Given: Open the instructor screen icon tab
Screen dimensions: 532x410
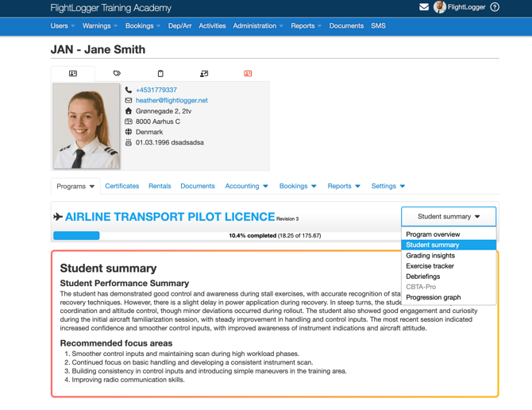Looking at the screenshot, I should pos(204,73).
